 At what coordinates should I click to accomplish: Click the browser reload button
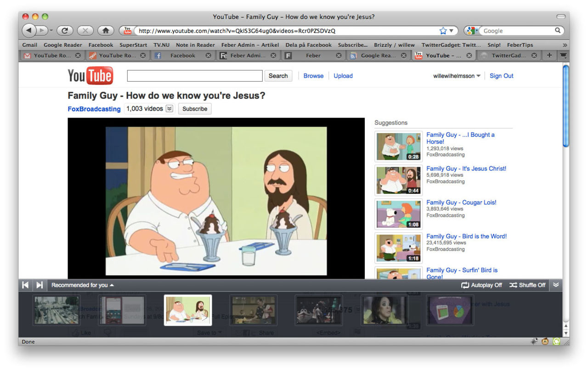tap(65, 31)
